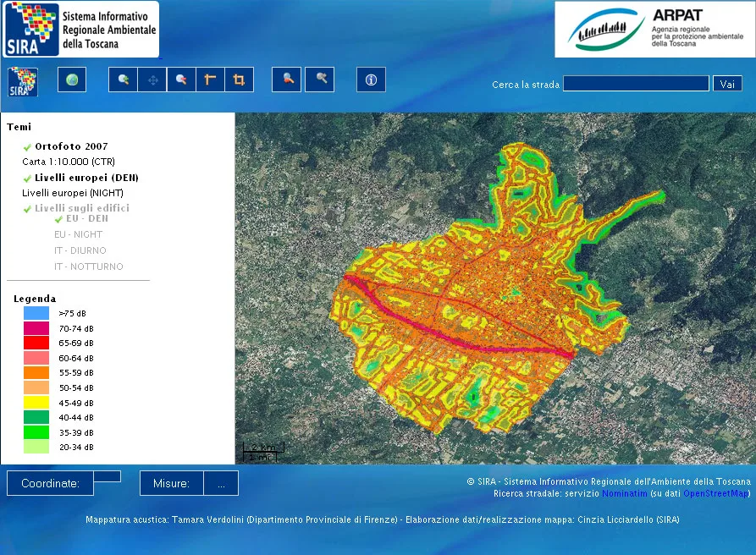Activate the measure distance tool

[210, 79]
